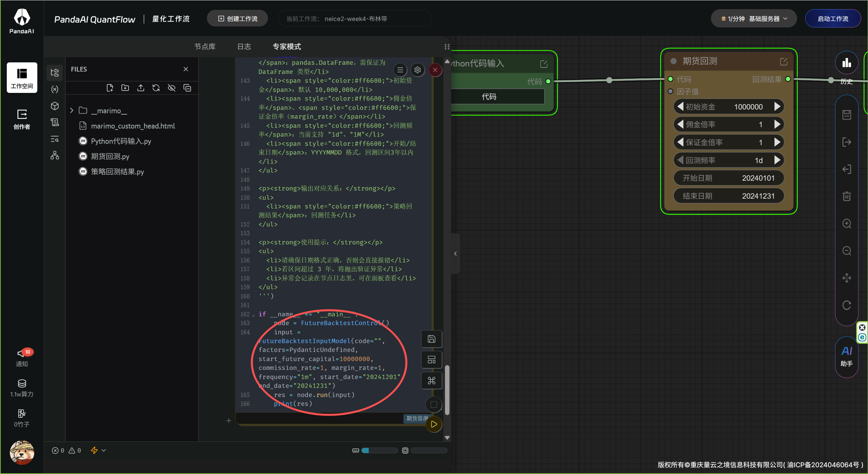Collapse code fold at line 162
This screenshot has width=868, height=474.
click(253, 315)
